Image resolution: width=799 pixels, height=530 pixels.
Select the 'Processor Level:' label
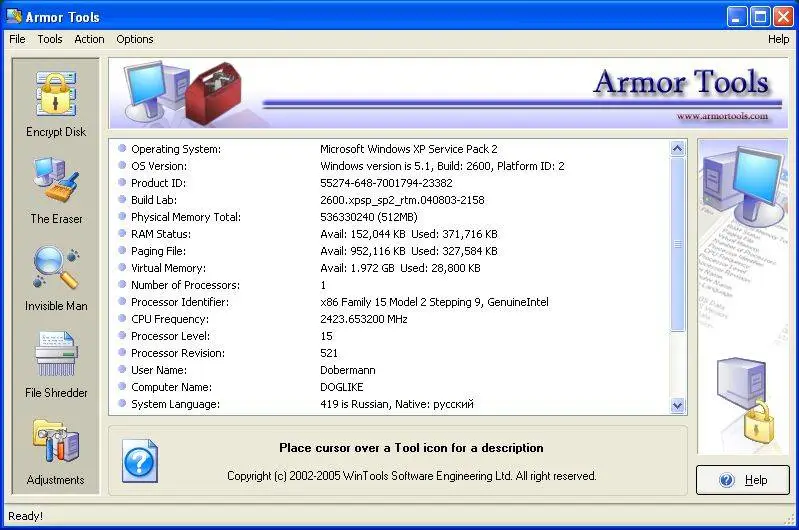(x=170, y=336)
